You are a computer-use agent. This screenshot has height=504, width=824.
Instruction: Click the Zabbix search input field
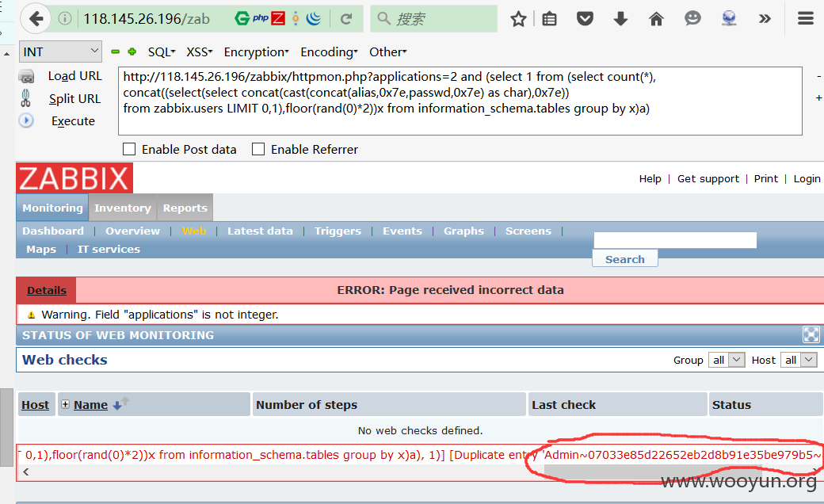pyautogui.click(x=675, y=240)
